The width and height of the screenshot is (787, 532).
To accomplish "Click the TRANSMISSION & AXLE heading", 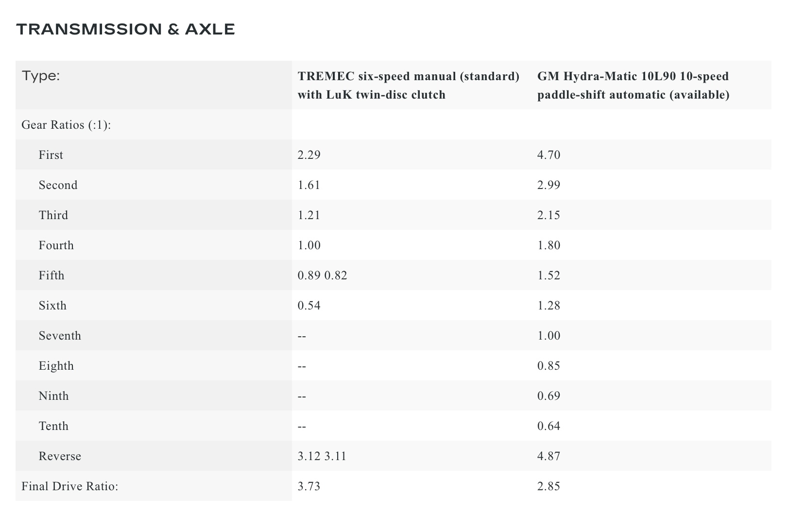I will pyautogui.click(x=126, y=30).
